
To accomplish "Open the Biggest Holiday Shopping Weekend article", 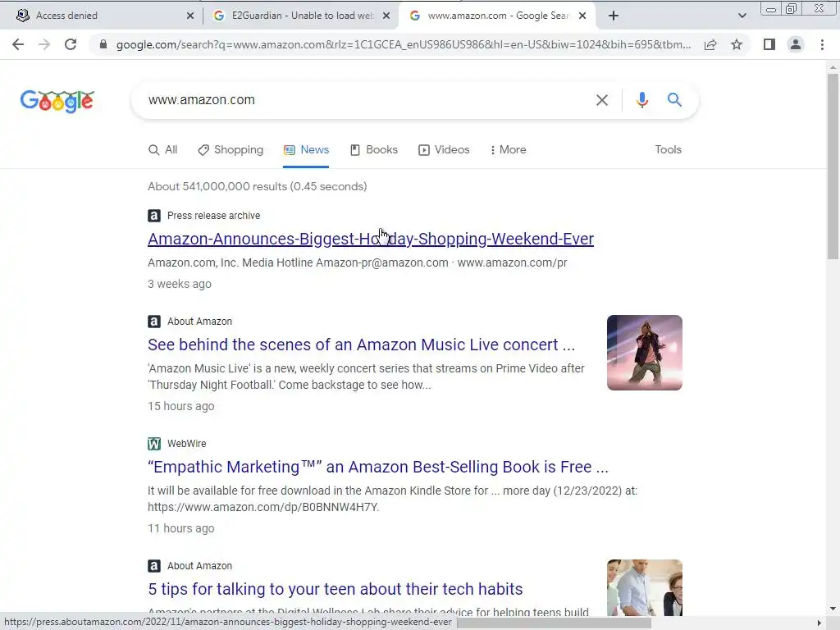I will point(371,239).
